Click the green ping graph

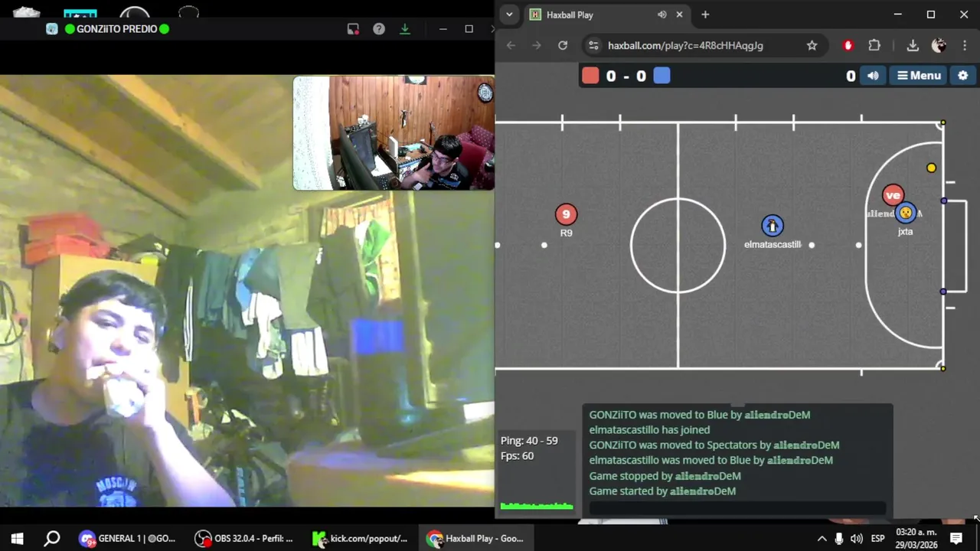(x=536, y=505)
